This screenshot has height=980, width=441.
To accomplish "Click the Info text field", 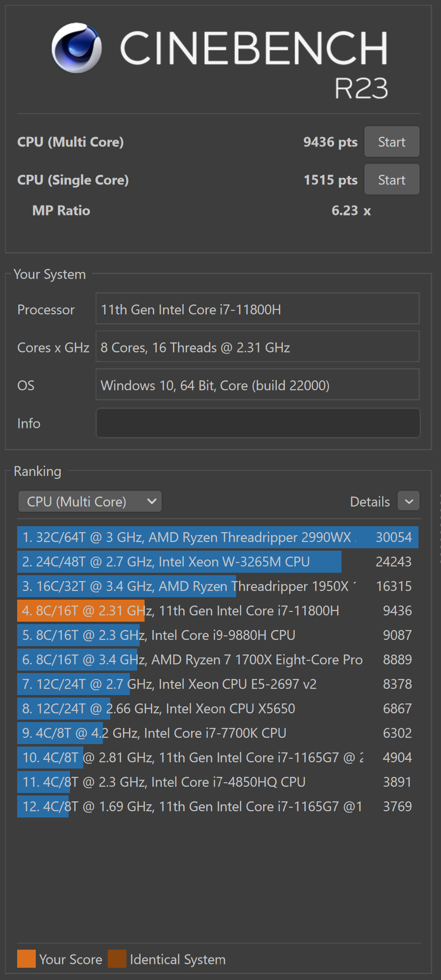I will [x=258, y=423].
